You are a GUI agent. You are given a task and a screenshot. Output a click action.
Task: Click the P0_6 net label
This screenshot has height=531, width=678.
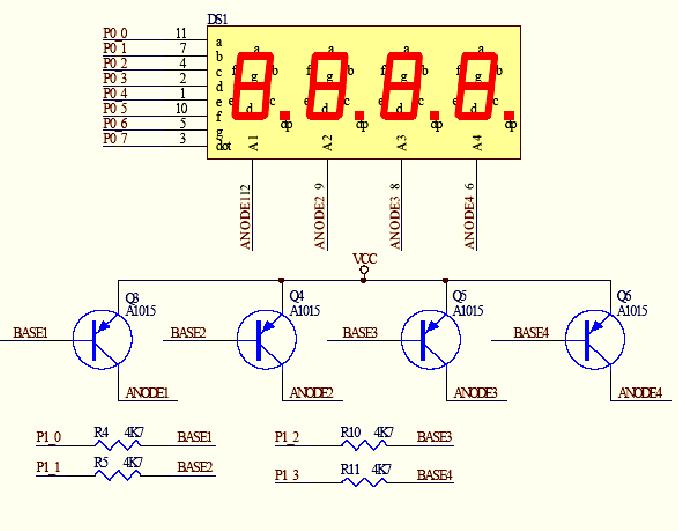pyautogui.click(x=115, y=123)
